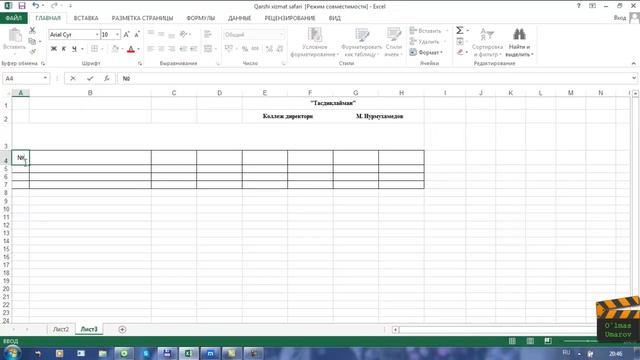Open the Arial Cyr font name dropdown
Image resolution: width=640 pixels, height=360 pixels.
click(x=97, y=35)
